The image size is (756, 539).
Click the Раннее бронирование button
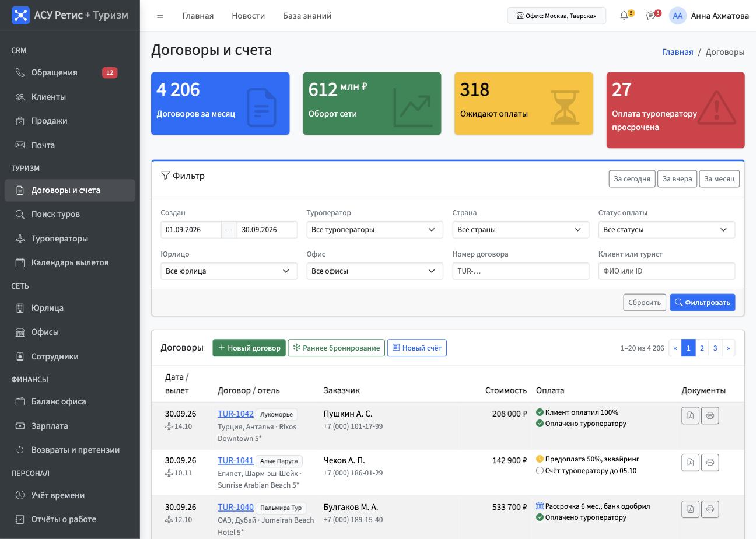point(337,348)
